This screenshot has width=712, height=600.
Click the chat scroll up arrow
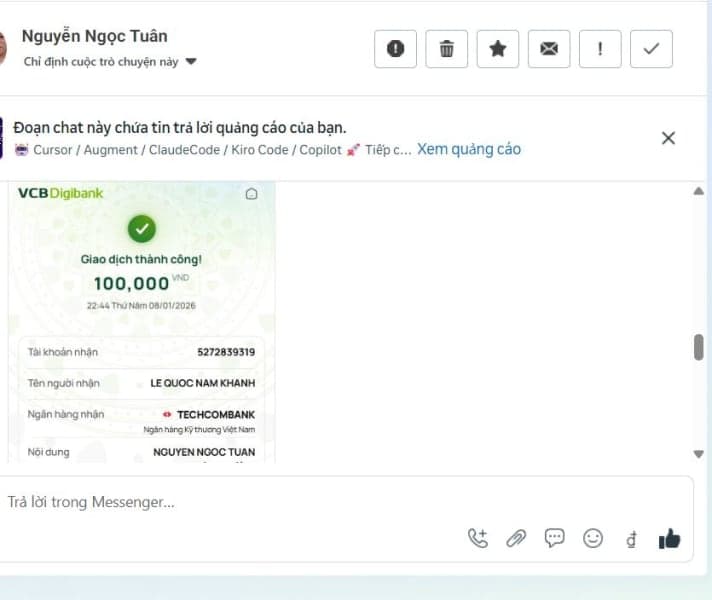click(698, 191)
